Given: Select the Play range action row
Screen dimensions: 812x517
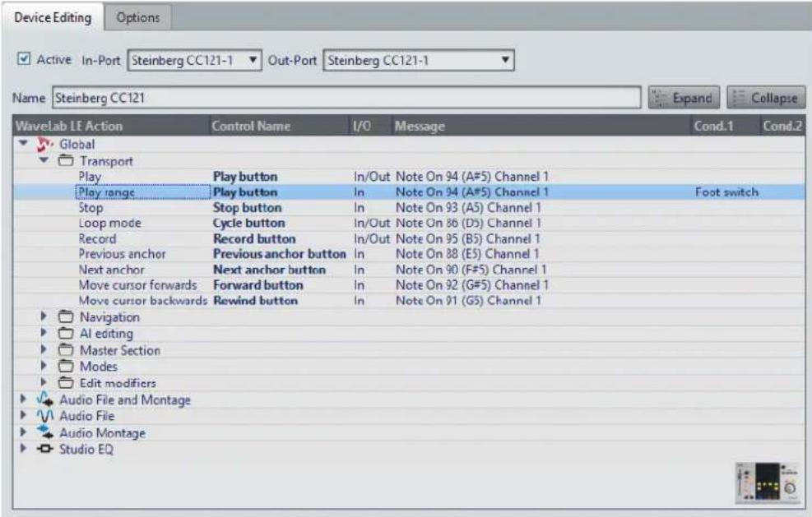Looking at the screenshot, I should 409,192.
